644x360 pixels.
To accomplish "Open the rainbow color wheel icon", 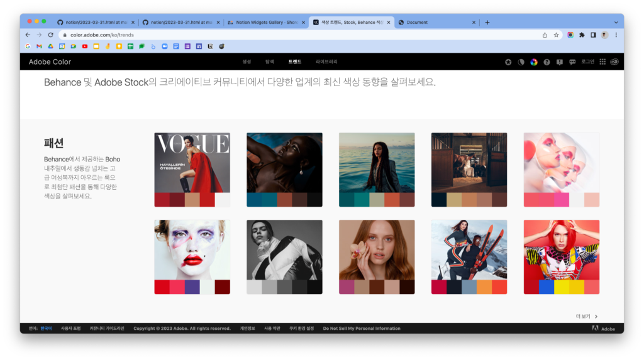I will 533,62.
